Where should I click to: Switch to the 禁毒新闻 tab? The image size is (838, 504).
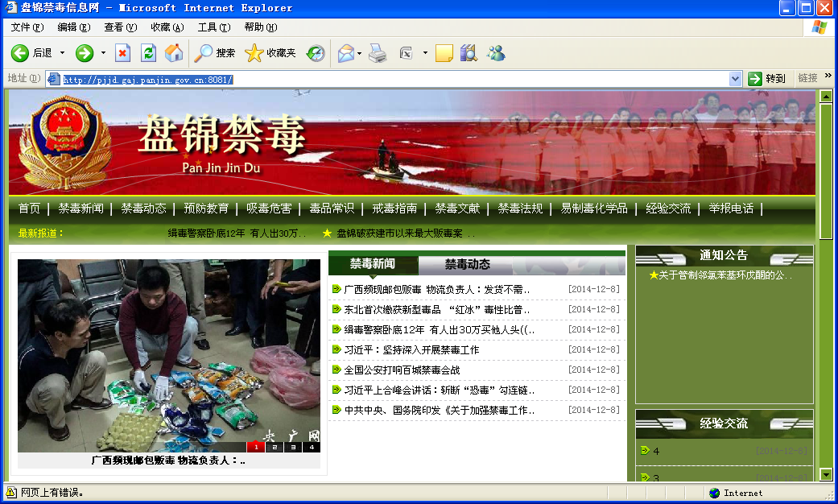click(373, 264)
